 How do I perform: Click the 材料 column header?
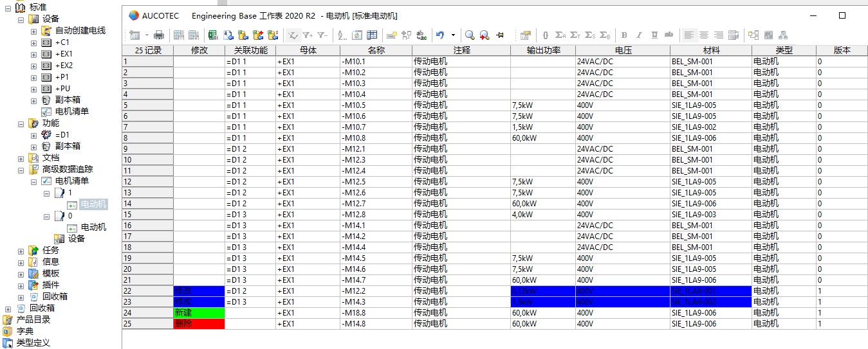pyautogui.click(x=711, y=50)
